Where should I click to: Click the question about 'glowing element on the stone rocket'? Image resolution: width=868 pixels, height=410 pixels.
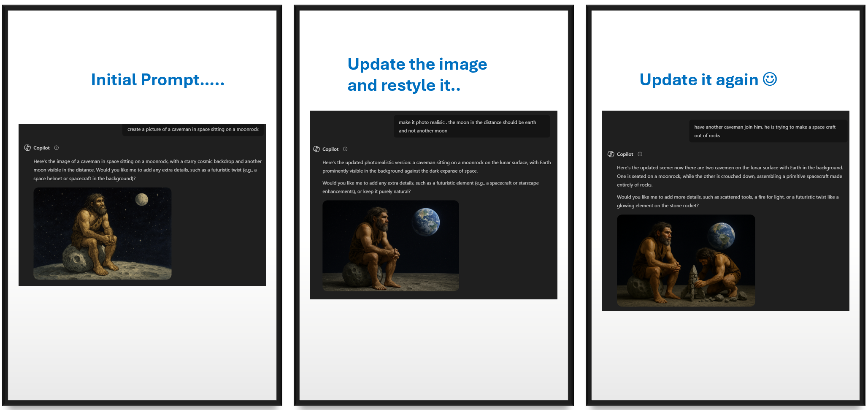coord(727,201)
